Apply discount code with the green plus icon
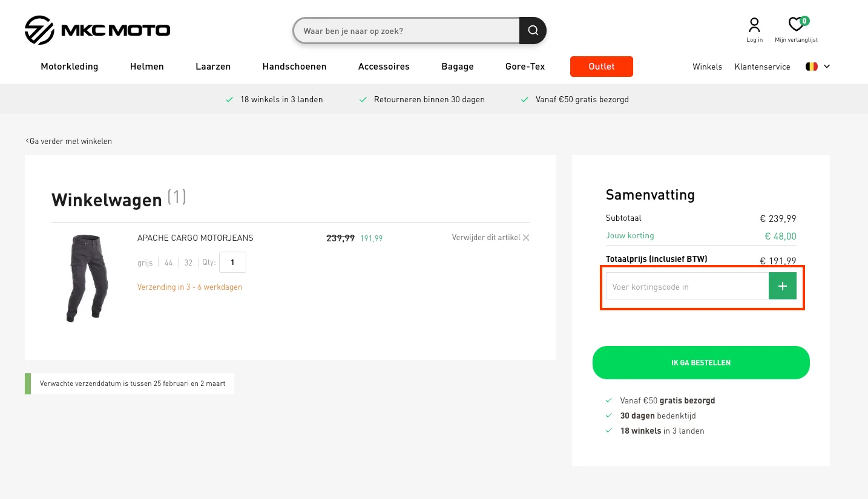 click(782, 285)
